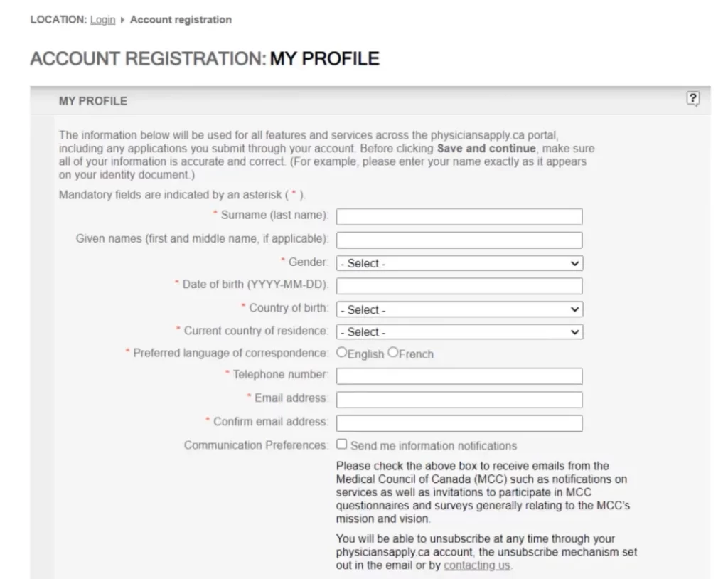Click the Gender dropdown arrow
The width and height of the screenshot is (728, 579).
click(575, 263)
